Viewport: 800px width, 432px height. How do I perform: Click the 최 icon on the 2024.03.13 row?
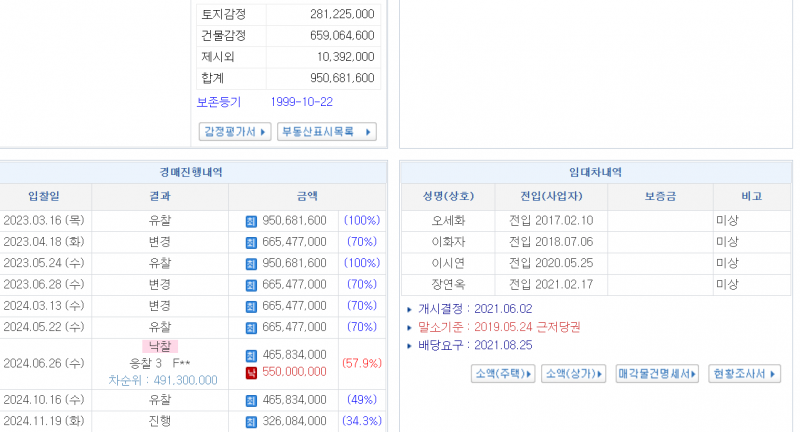pyautogui.click(x=251, y=306)
